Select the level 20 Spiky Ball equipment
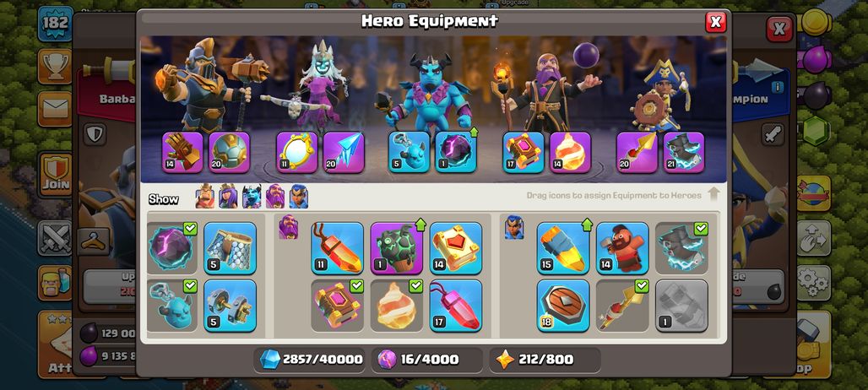The width and height of the screenshot is (868, 390). tap(229, 152)
